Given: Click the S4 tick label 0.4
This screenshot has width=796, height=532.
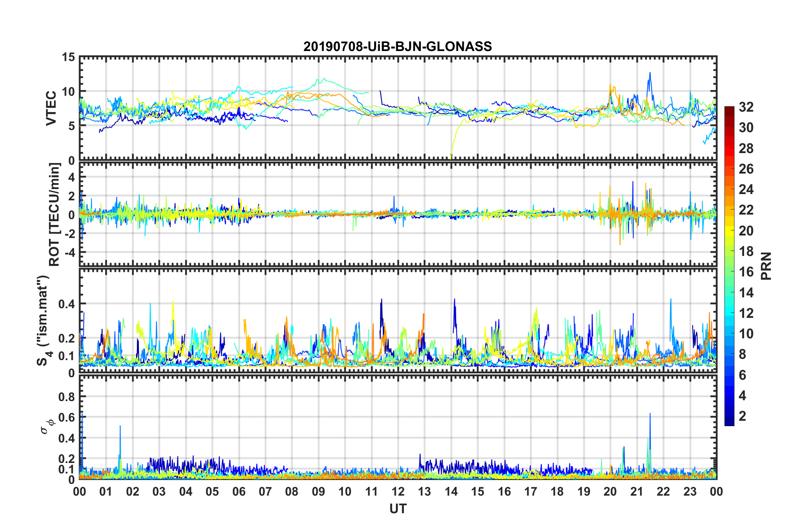Looking at the screenshot, I should coord(67,304).
